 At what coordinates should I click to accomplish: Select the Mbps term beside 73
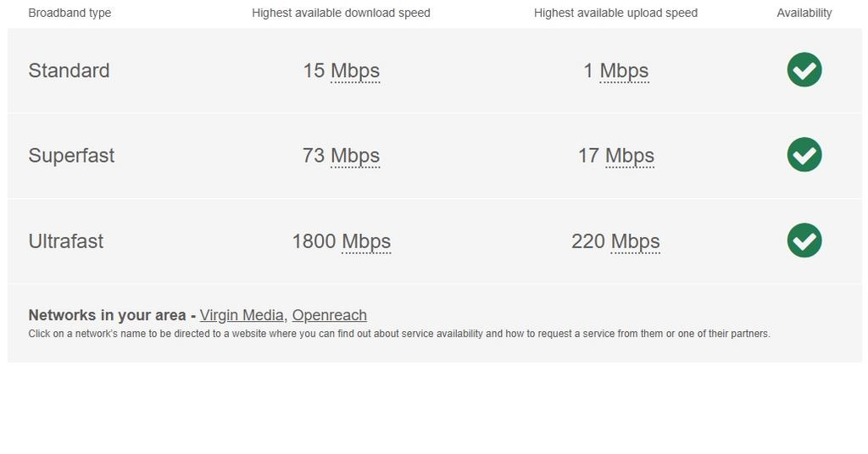click(355, 156)
